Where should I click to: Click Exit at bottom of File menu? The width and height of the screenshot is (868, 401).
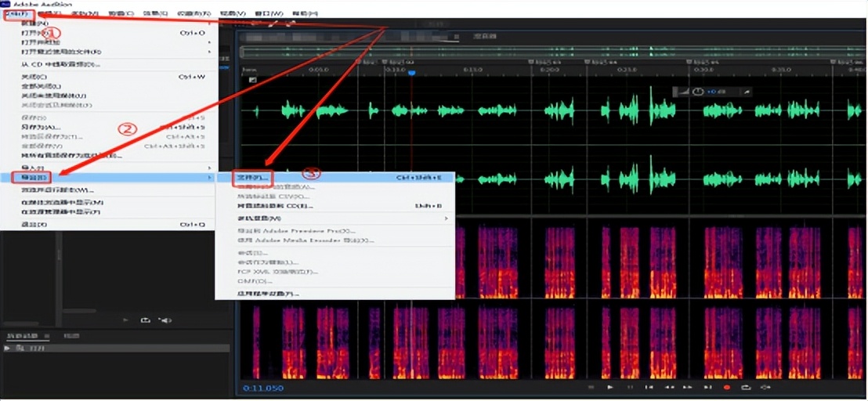pos(33,224)
